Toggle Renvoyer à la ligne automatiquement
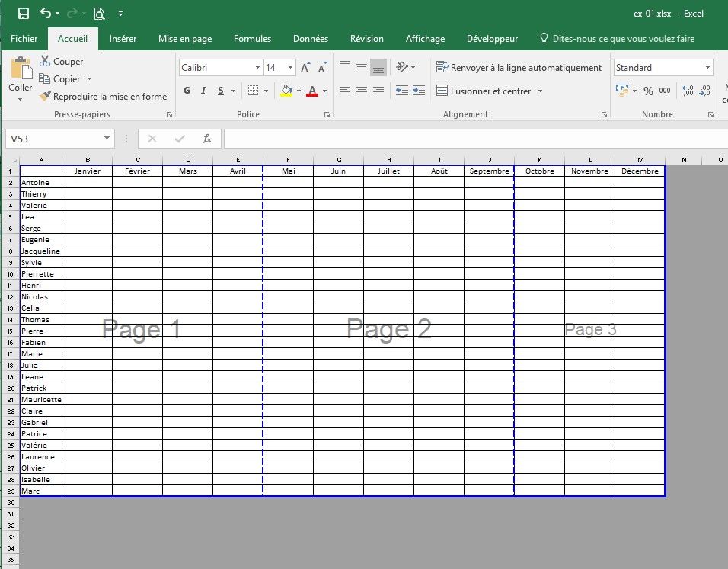The width and height of the screenshot is (728, 569). 519,68
